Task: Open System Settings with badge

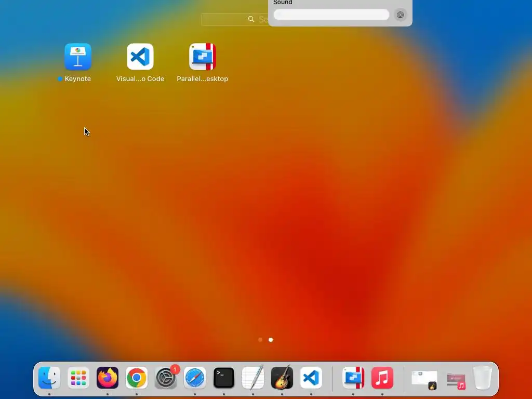Action: [x=166, y=378]
